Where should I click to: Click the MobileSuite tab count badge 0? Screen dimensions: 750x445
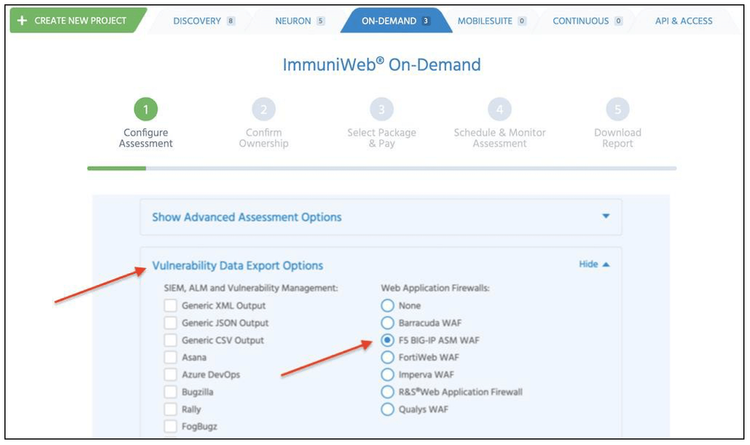(x=522, y=21)
